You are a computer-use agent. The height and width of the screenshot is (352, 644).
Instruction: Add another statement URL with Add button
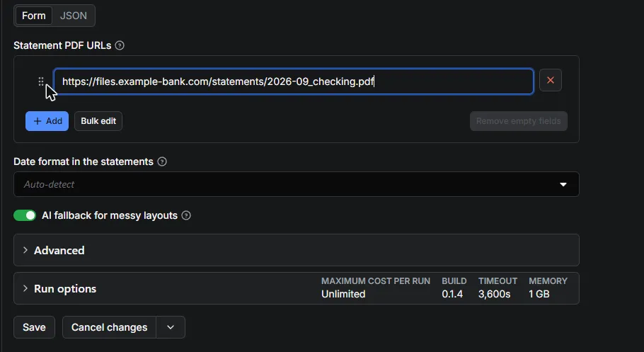(47, 121)
